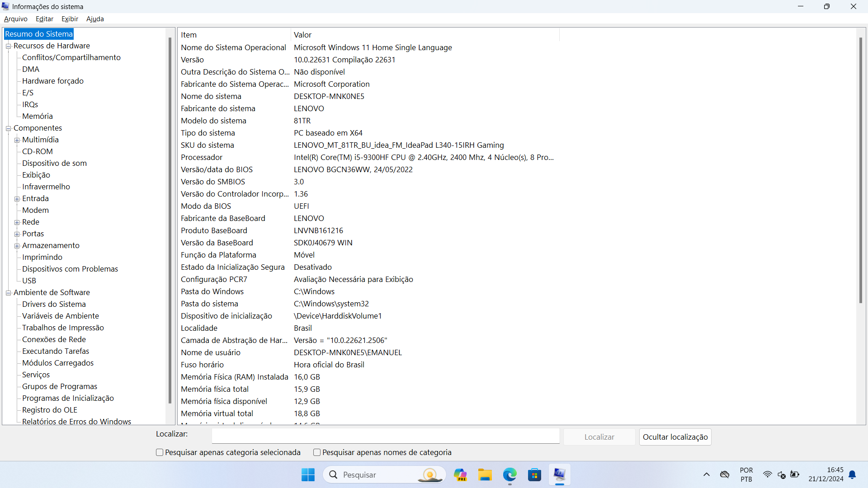
Task: Select Dispositivos com Problemas tree item
Action: coord(70,269)
